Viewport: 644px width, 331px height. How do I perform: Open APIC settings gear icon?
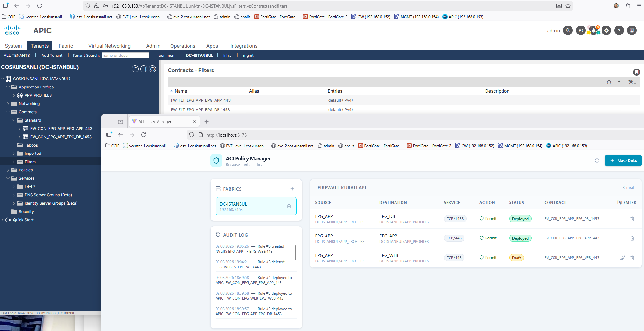pos(606,31)
